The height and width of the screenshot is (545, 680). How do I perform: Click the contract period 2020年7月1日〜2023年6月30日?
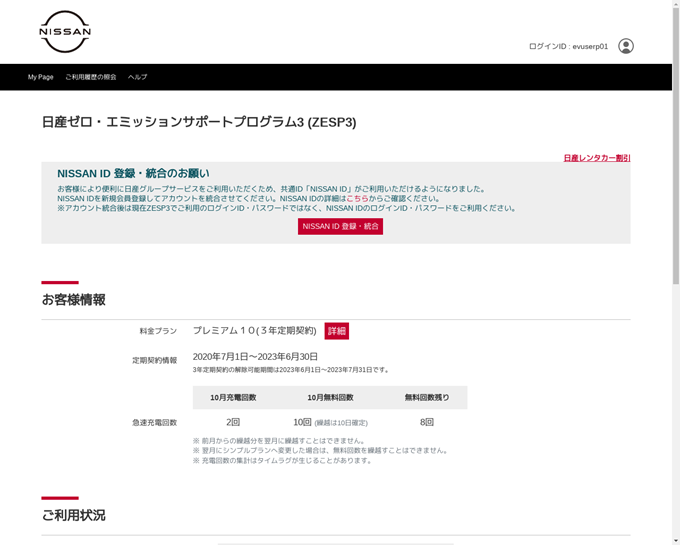click(255, 357)
